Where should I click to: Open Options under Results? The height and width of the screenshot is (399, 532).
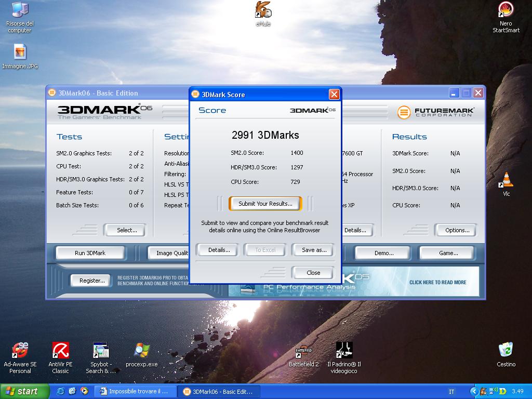[x=456, y=230]
